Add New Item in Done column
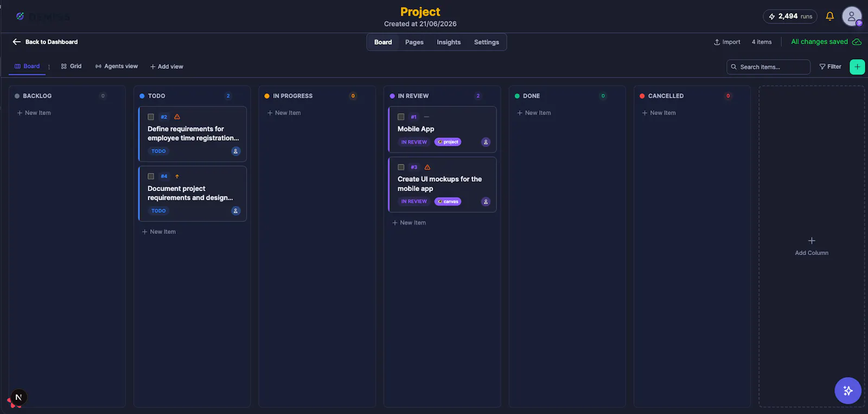Viewport: 868px width, 414px height. (534, 113)
